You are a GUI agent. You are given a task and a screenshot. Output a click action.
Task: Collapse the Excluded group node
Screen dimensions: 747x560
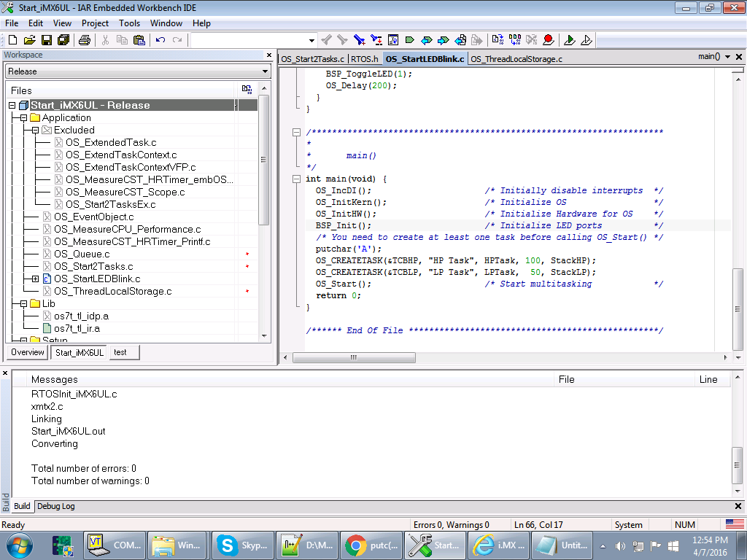pyautogui.click(x=35, y=130)
